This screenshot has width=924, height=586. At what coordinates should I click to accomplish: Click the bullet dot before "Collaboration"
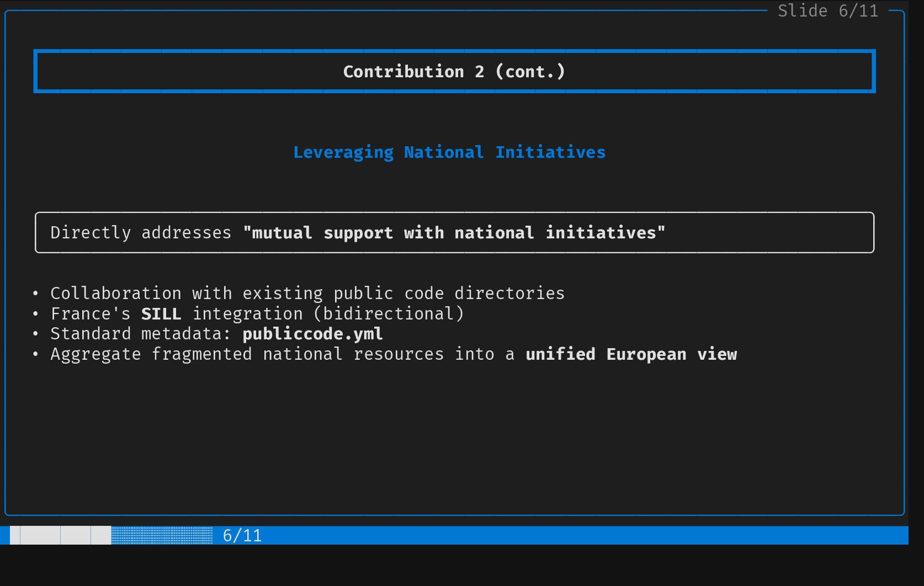(36, 294)
